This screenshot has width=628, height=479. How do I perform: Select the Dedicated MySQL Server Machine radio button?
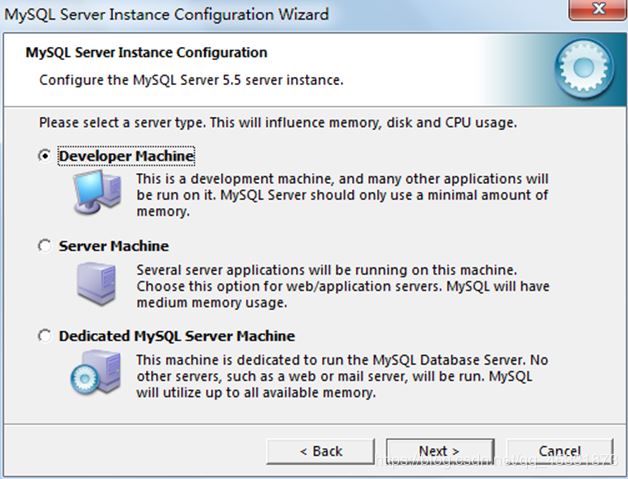[44, 336]
